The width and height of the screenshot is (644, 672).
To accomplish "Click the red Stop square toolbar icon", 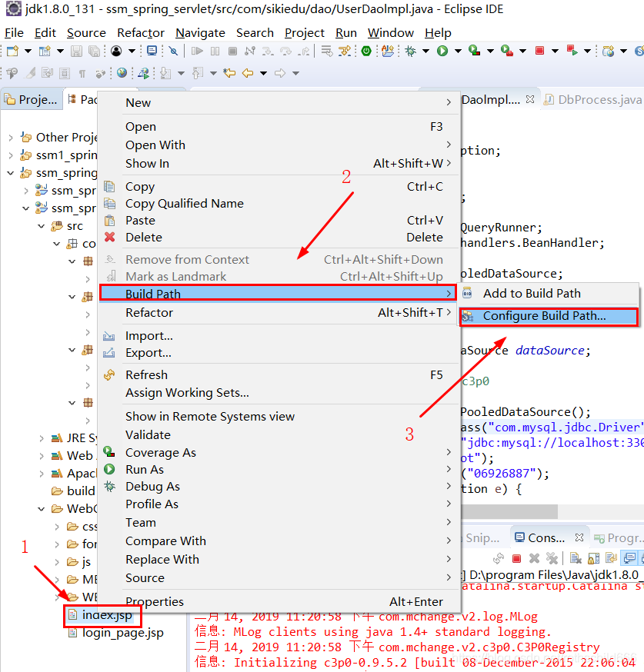I will pyautogui.click(x=540, y=51).
